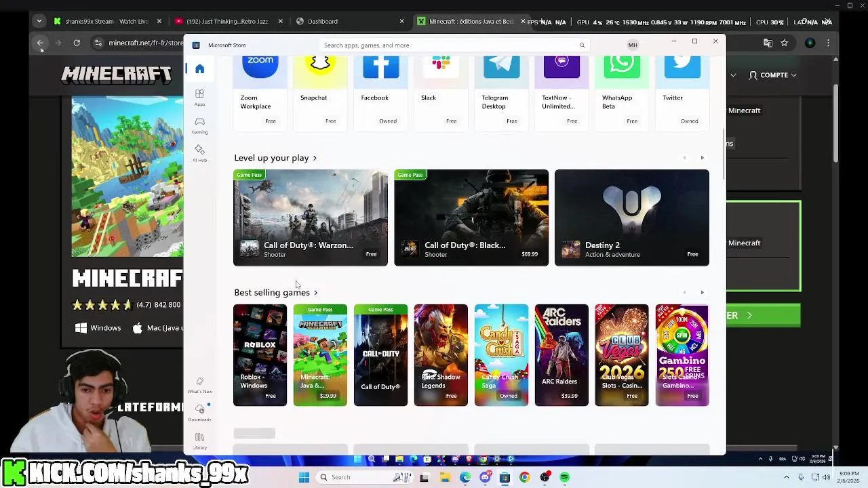Show next Best selling games items
Screen dimensions: 868x488
tap(702, 293)
